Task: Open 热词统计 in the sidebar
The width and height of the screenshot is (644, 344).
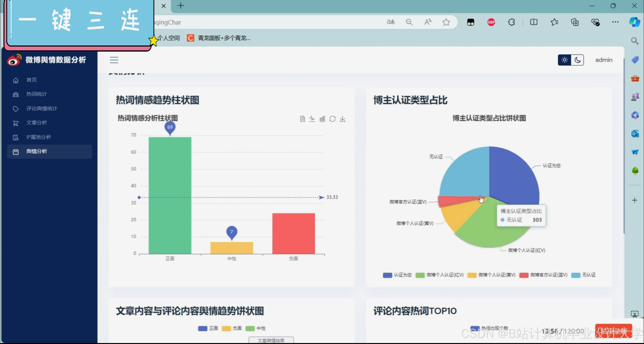Action: 37,94
